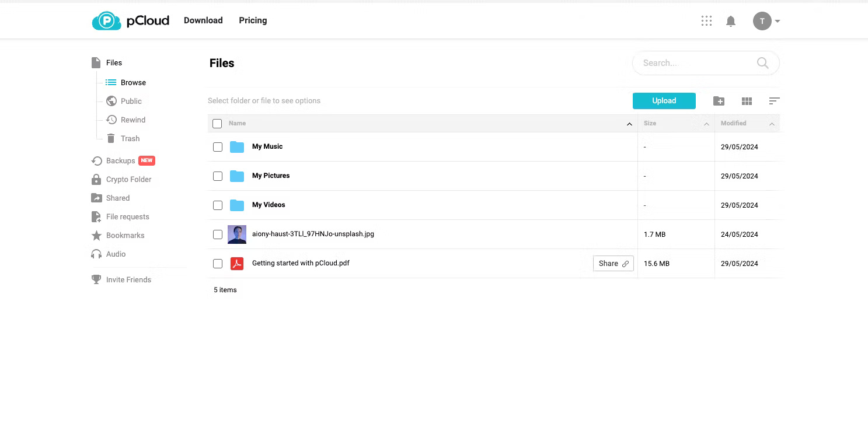This screenshot has width=868, height=434.
Task: Switch to grid view layout
Action: (x=747, y=100)
